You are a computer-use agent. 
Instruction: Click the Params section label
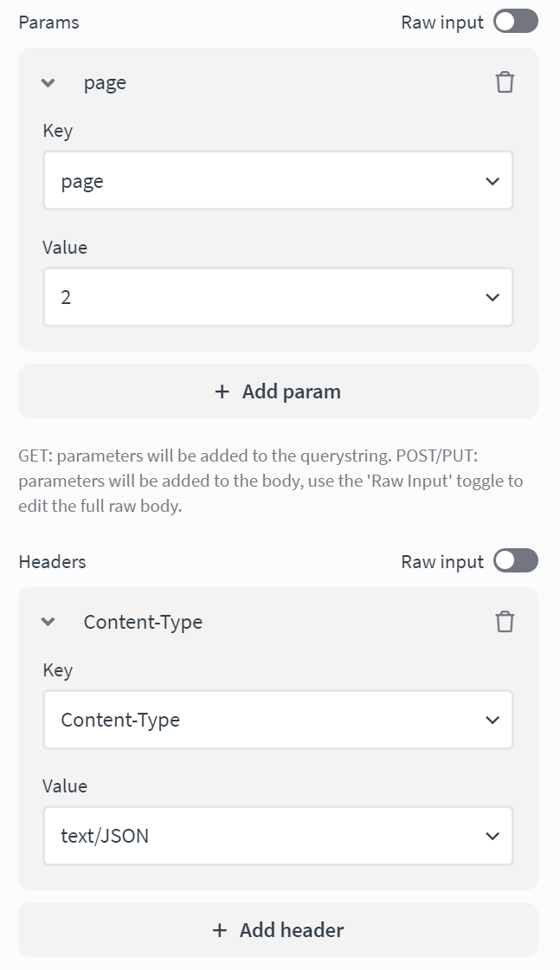49,22
